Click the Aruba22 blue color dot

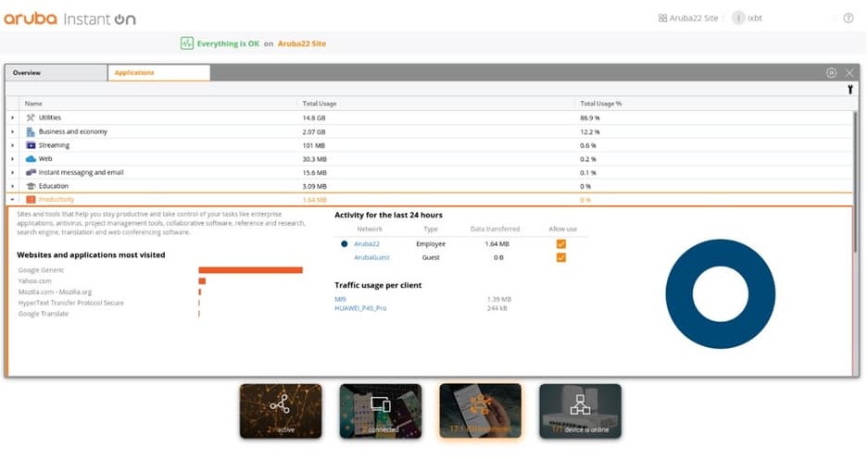pyautogui.click(x=345, y=244)
